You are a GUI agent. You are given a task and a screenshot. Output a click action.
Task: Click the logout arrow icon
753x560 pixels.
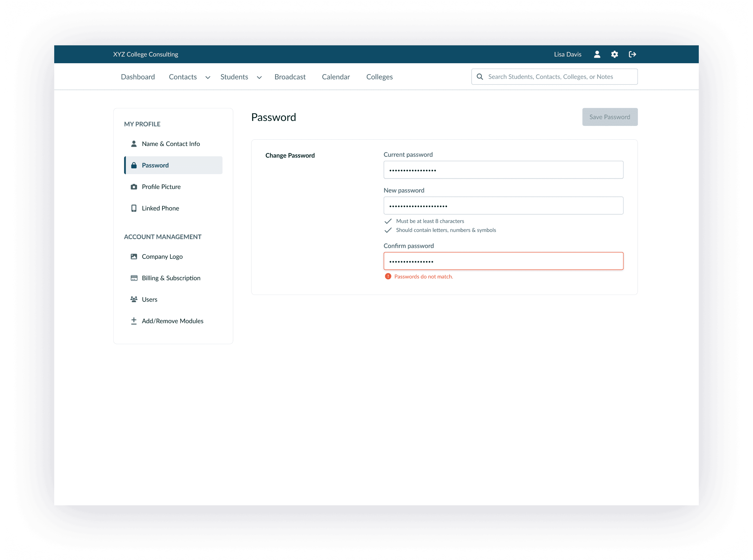click(x=632, y=54)
